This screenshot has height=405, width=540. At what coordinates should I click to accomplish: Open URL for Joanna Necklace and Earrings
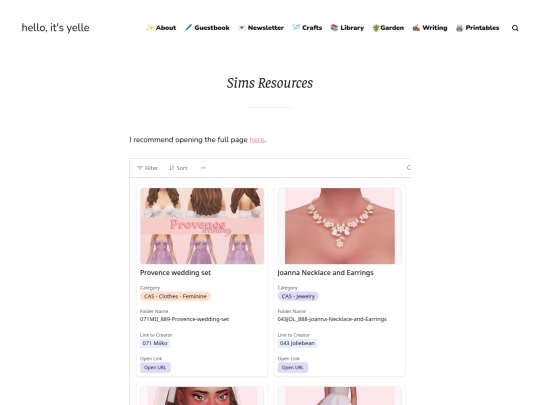293,367
